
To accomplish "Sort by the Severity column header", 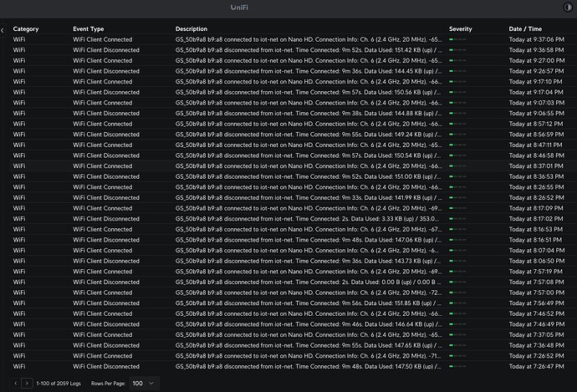I will 461,28.
